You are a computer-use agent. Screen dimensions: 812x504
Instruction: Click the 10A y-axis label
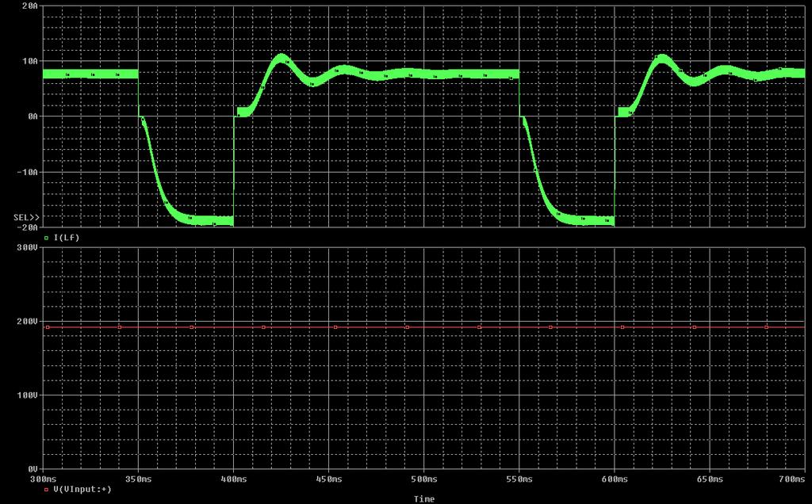[31, 61]
